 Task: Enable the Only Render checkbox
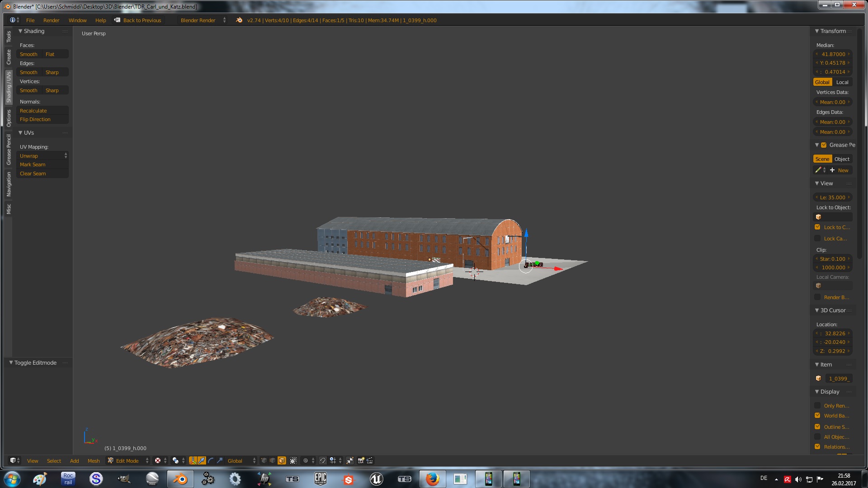[817, 406]
